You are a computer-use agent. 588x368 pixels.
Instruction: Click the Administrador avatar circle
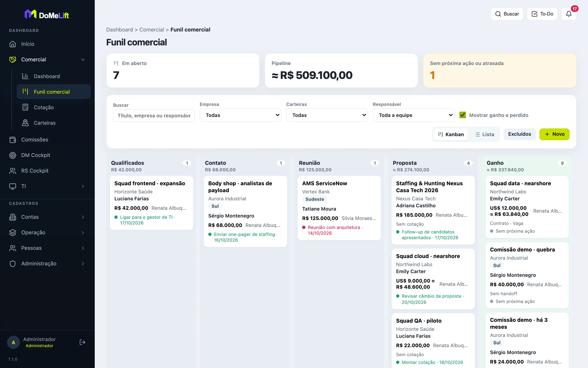point(13,342)
